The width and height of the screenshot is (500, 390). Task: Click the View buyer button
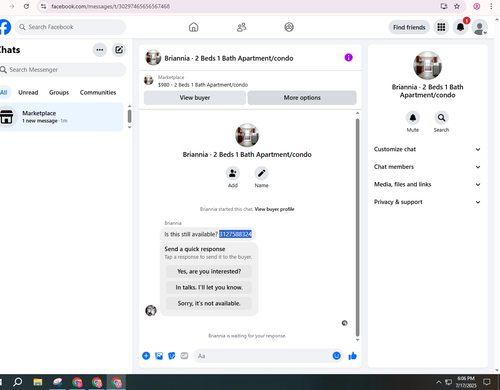click(195, 98)
